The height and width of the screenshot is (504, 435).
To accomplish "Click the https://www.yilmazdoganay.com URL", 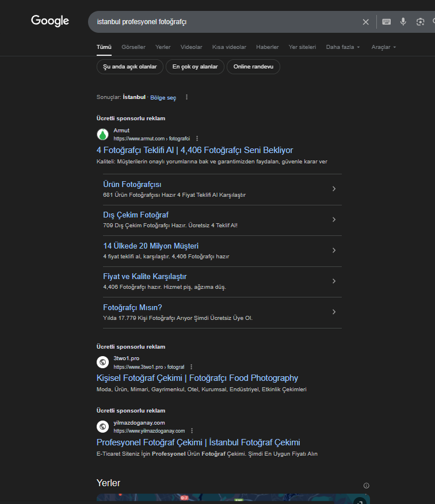I will (x=149, y=431).
